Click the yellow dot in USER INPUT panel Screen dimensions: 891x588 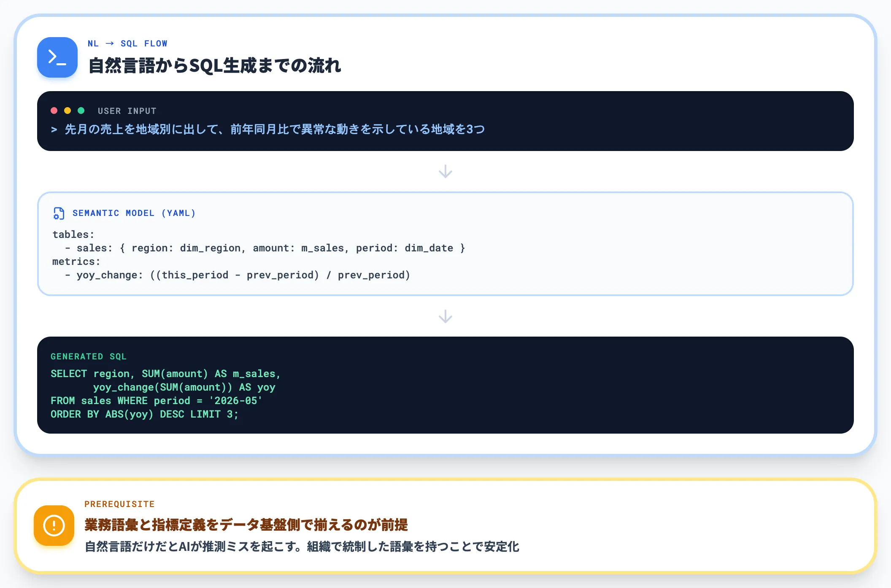[67, 111]
